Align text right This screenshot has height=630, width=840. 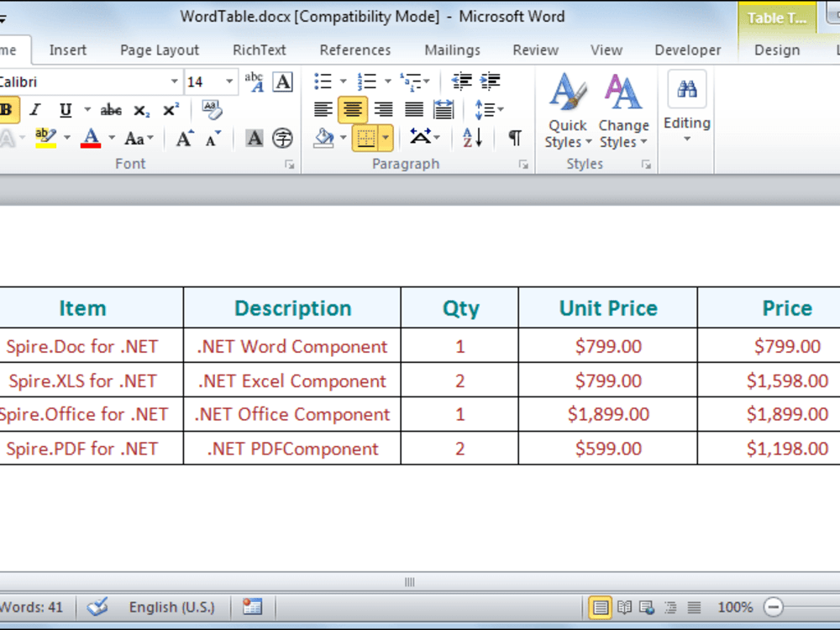point(383,110)
